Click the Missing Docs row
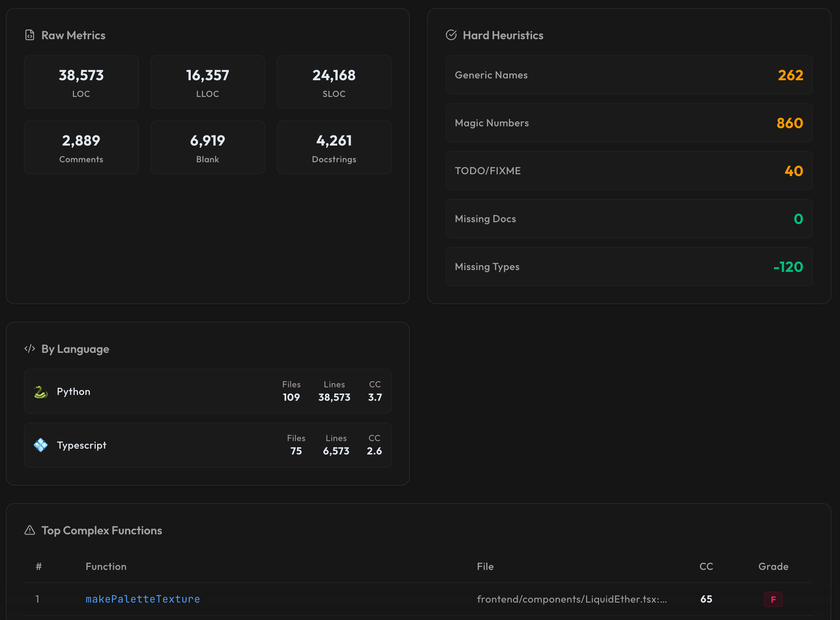 pos(629,219)
